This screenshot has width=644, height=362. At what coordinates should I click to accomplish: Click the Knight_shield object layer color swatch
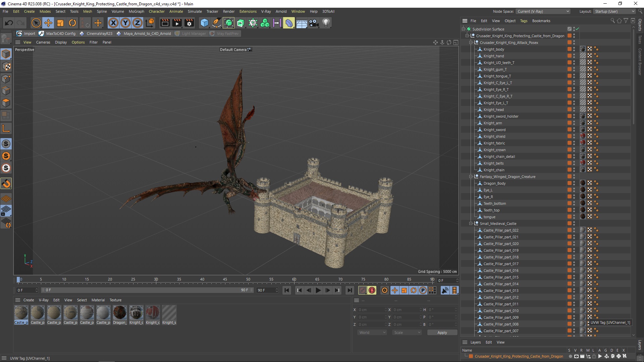(570, 136)
